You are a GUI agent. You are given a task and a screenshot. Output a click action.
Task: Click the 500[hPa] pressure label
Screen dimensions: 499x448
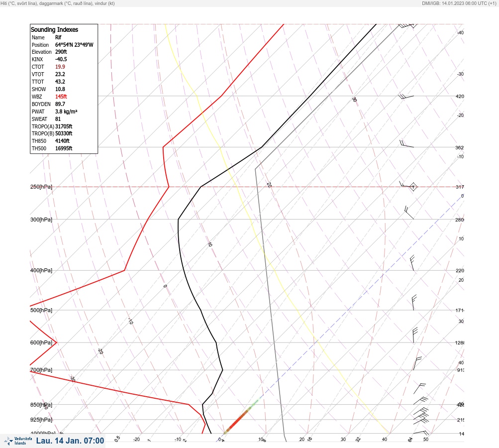click(41, 310)
